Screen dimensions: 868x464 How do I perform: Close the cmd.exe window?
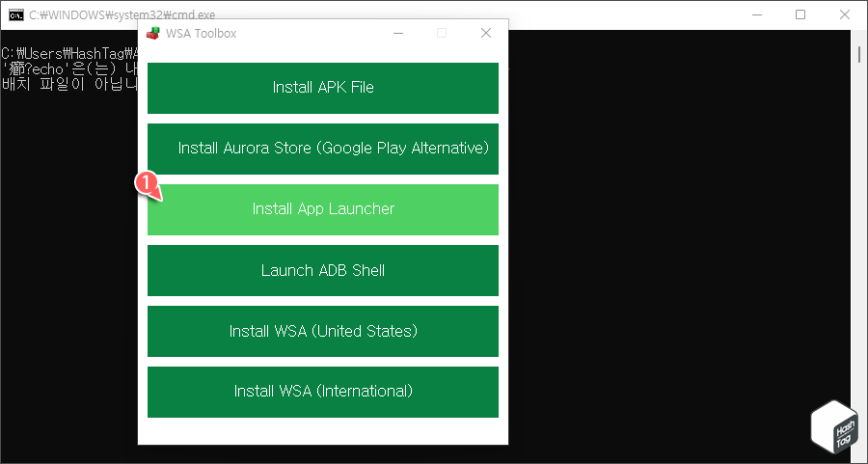point(845,14)
